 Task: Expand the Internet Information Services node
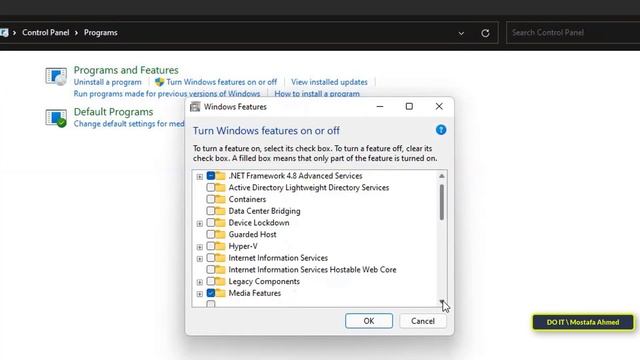point(200,259)
